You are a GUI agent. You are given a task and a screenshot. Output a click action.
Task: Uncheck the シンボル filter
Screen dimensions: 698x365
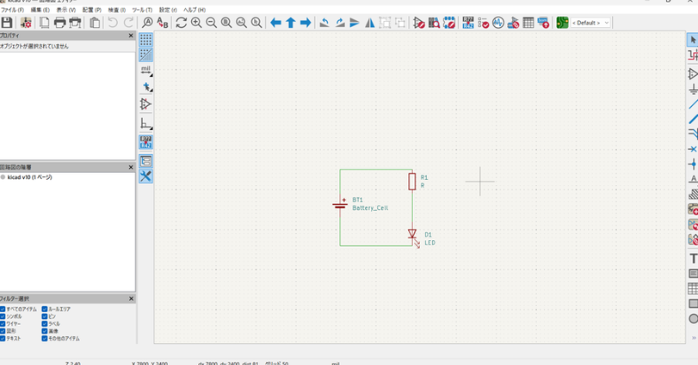3,316
